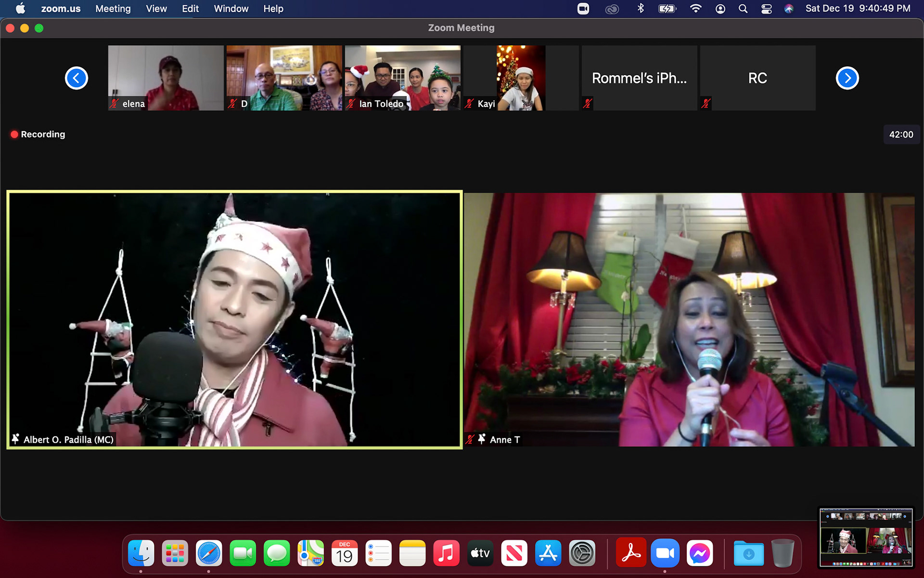This screenshot has height=578, width=924.
Task: Open the View menu
Action: point(156,9)
